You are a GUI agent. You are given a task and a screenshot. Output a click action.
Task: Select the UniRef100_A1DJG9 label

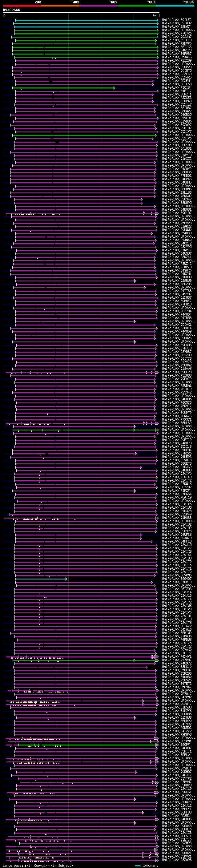click(177, 467)
